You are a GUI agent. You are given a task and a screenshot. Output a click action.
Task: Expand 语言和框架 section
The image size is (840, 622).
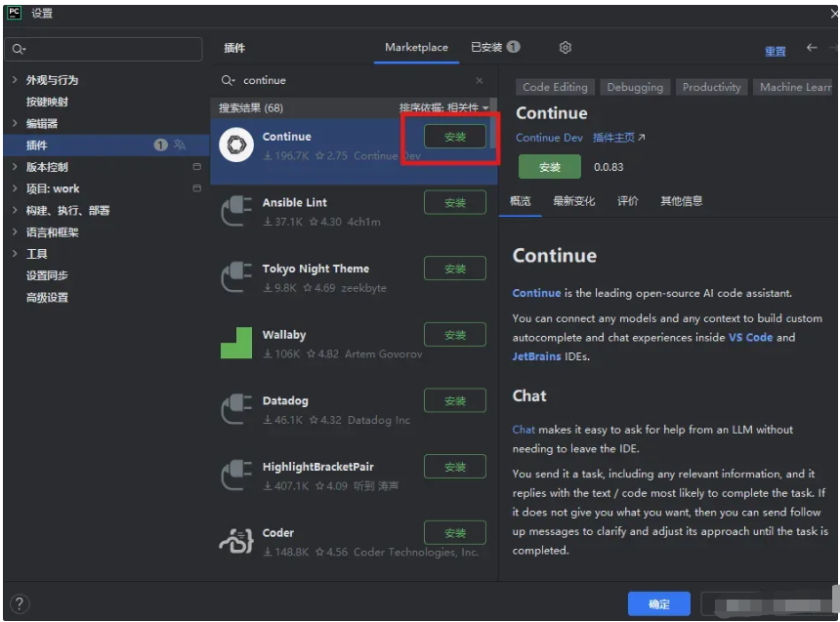[15, 232]
